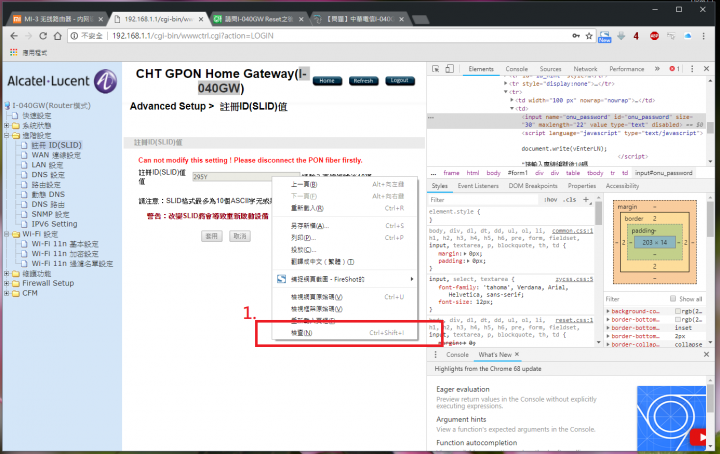
Task: Toggle the Show all computed styles checkbox
Action: pyautogui.click(x=673, y=299)
